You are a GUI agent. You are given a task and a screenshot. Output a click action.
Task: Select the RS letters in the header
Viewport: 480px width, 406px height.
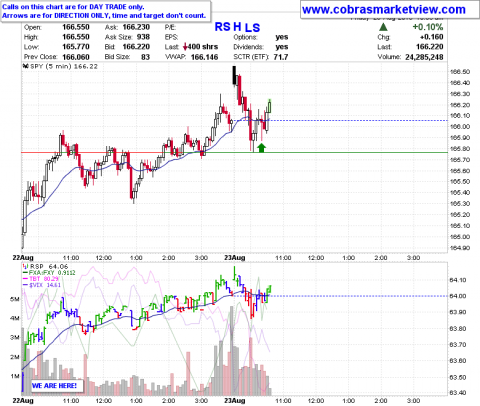[x=222, y=26]
